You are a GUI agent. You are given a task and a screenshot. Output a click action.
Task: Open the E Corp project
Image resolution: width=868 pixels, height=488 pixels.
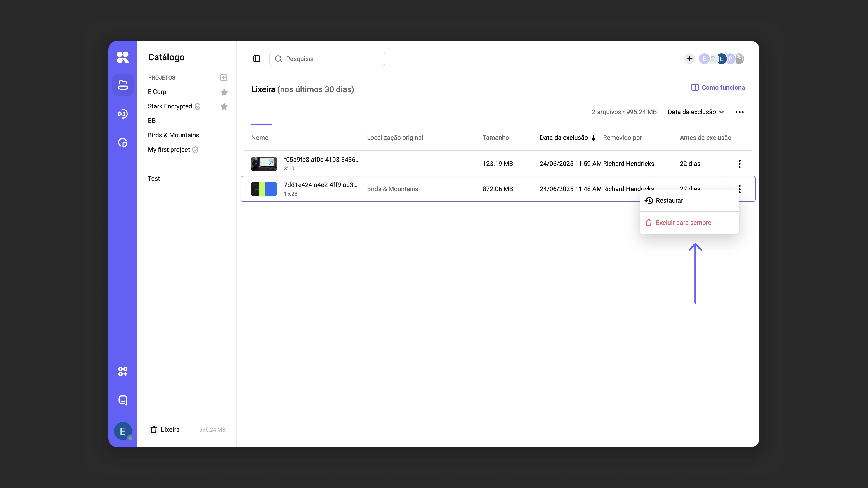click(x=157, y=92)
